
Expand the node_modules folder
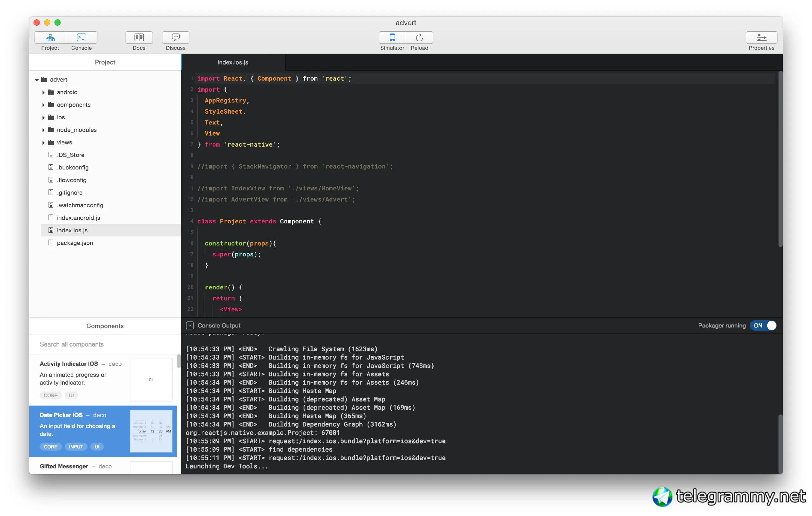43,130
